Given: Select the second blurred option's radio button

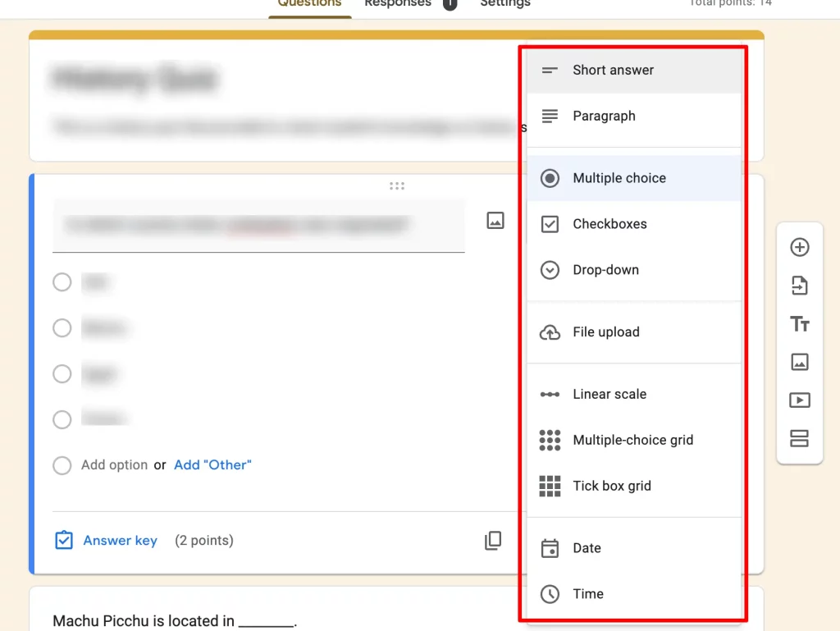Looking at the screenshot, I should point(62,327).
